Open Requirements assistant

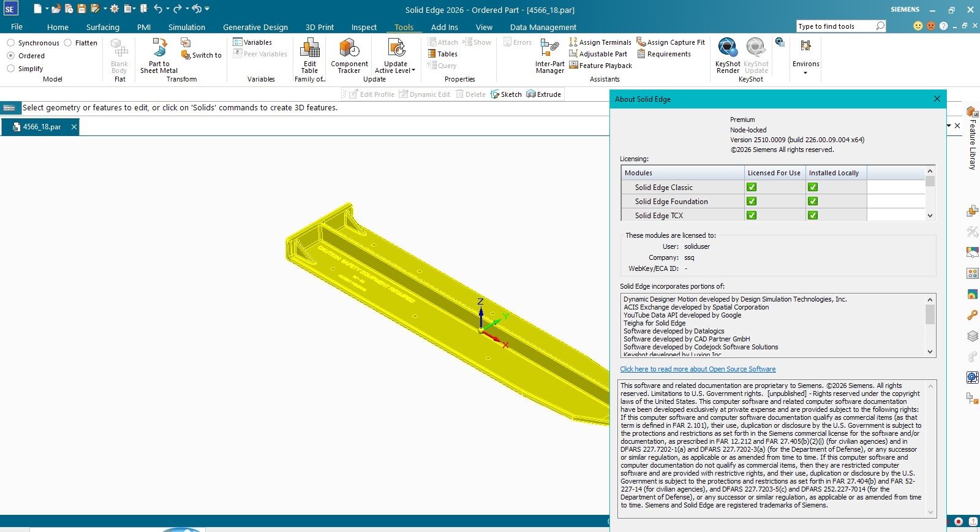(x=664, y=54)
